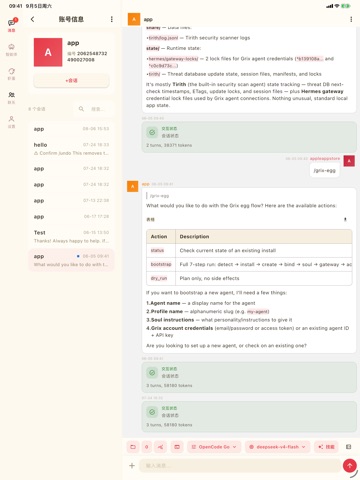
Task: Click the 0 counter toolbar button
Action: [146, 447]
